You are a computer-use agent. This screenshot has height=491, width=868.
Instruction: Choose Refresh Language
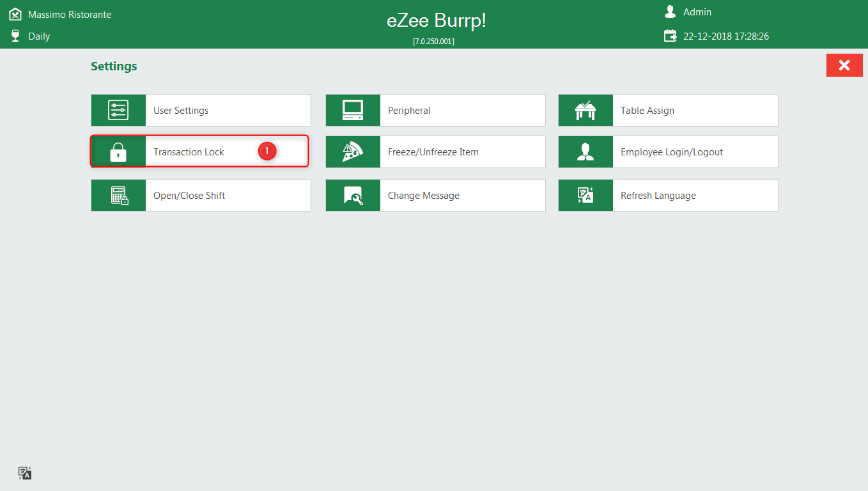tap(668, 196)
